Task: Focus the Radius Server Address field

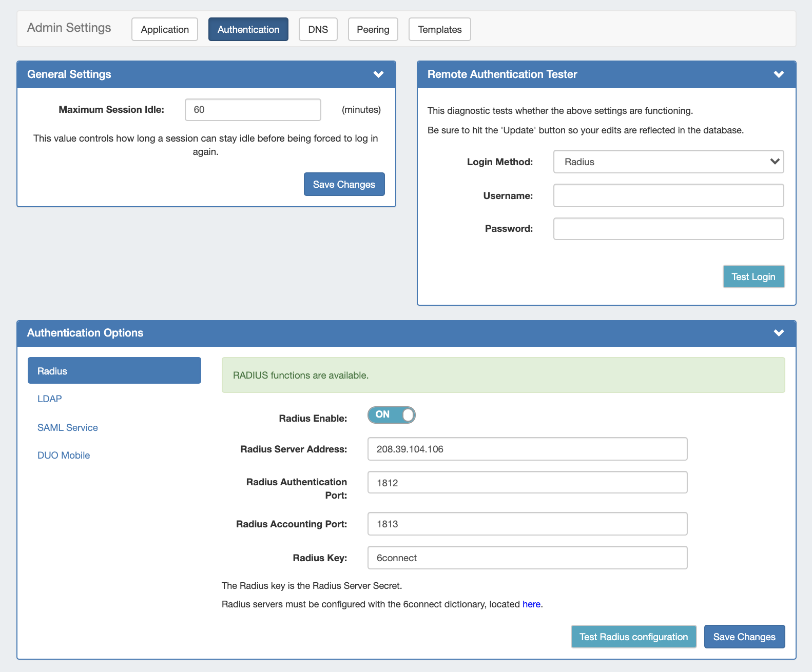Action: pos(527,449)
